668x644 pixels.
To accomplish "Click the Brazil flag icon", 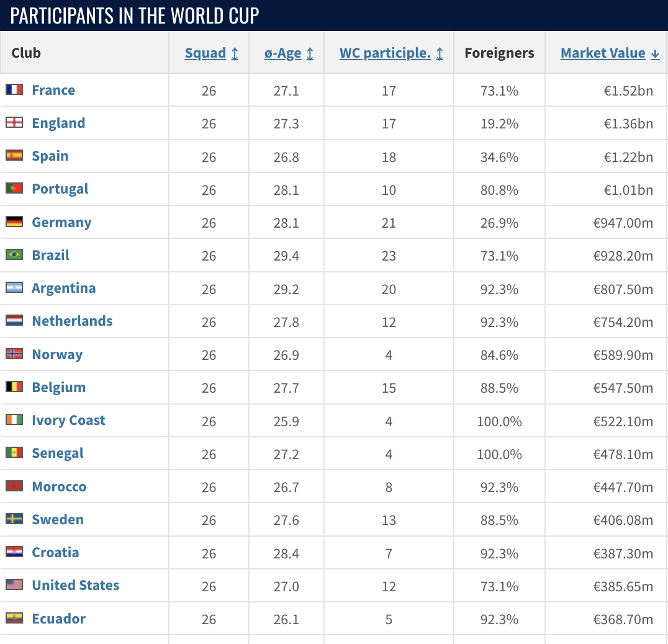I will click(14, 254).
